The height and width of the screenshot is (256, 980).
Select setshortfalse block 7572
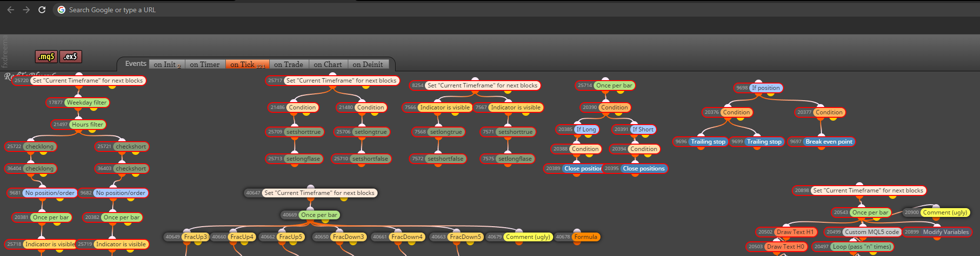coord(438,159)
